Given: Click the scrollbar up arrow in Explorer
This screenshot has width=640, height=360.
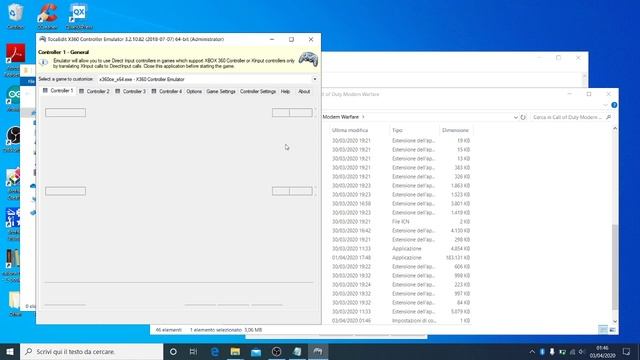Looking at the screenshot, I should tap(615, 129).
